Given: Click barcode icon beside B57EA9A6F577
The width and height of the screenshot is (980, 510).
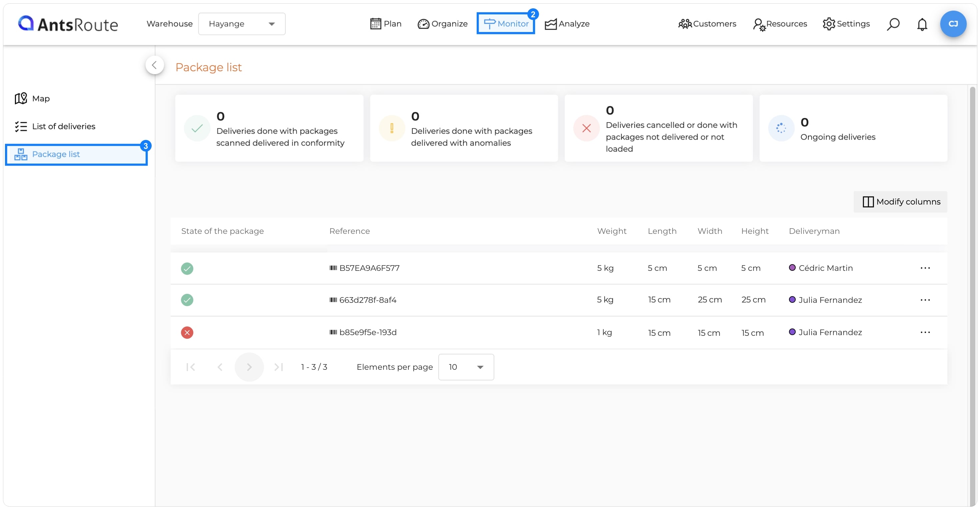Looking at the screenshot, I should tap(333, 268).
